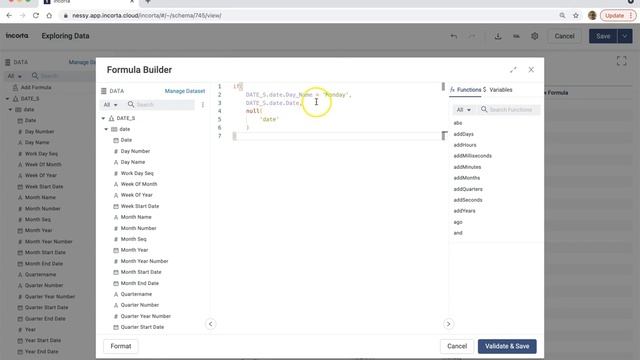Click the fullscreen icon in background page

pyautogui.click(x=622, y=61)
